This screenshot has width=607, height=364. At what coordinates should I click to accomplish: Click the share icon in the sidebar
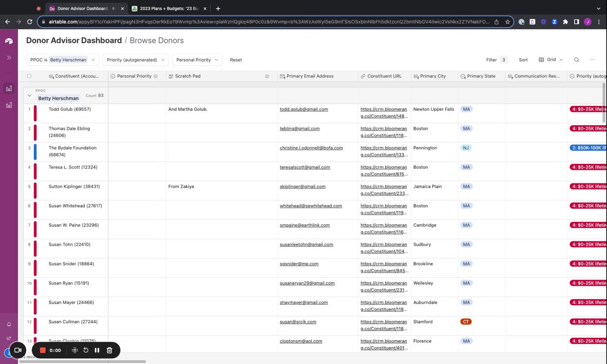point(9,338)
